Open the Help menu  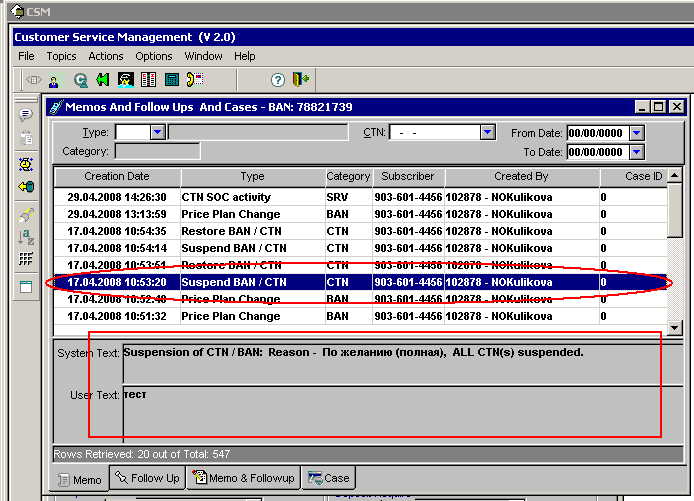click(x=245, y=56)
